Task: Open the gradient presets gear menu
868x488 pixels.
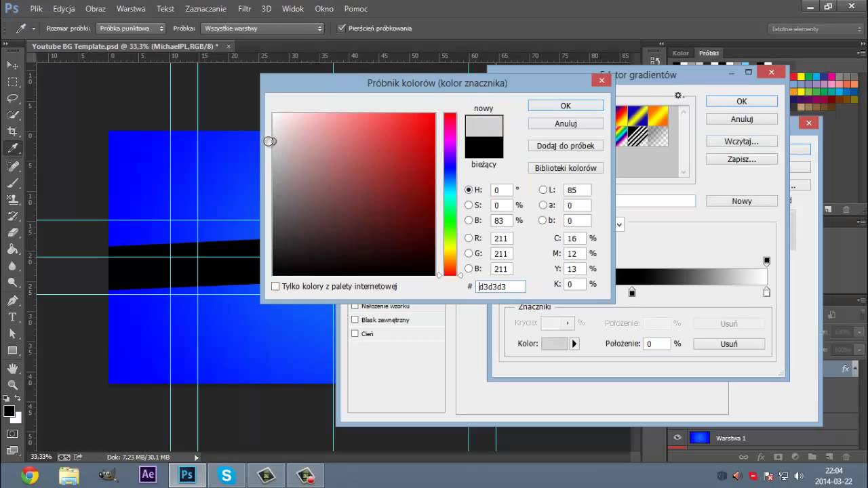Action: [679, 96]
